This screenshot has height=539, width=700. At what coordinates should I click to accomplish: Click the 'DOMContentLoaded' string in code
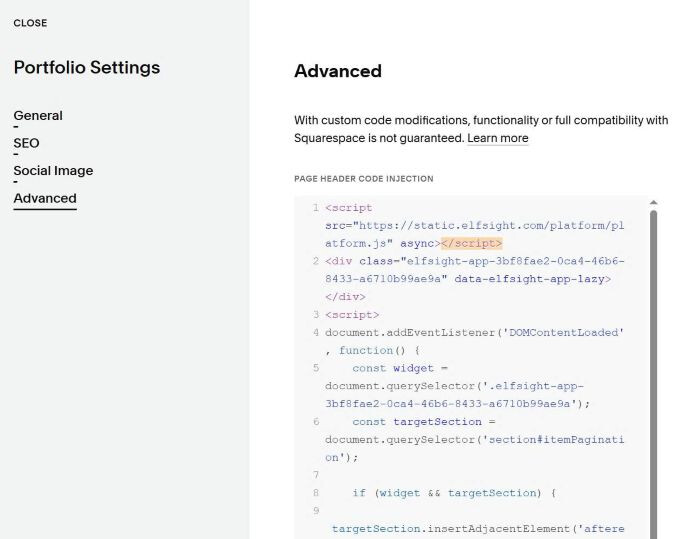(x=563, y=333)
